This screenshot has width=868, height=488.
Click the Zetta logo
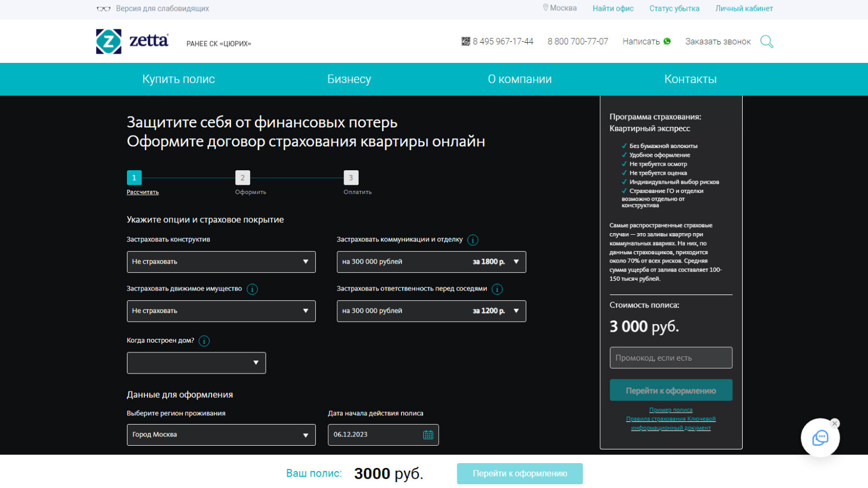coord(132,41)
